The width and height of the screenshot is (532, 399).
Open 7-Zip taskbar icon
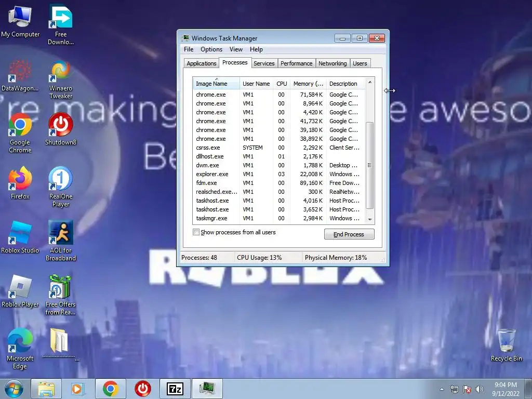175,389
